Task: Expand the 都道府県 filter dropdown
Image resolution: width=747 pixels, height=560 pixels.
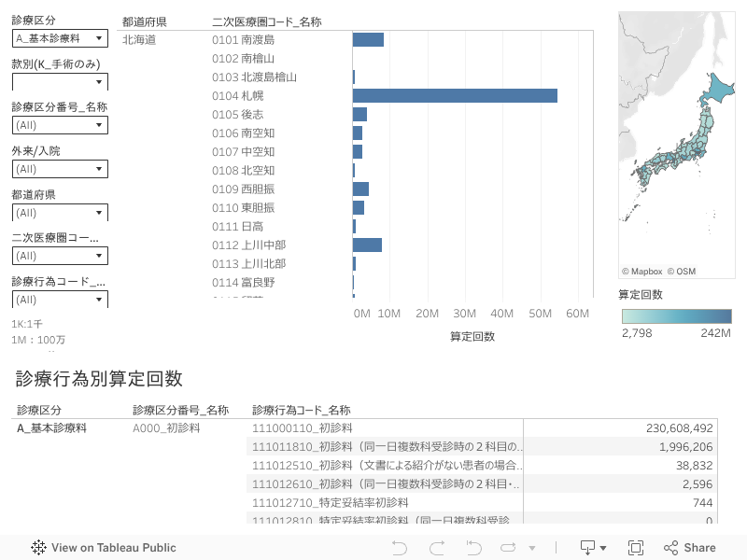Action: [60, 213]
